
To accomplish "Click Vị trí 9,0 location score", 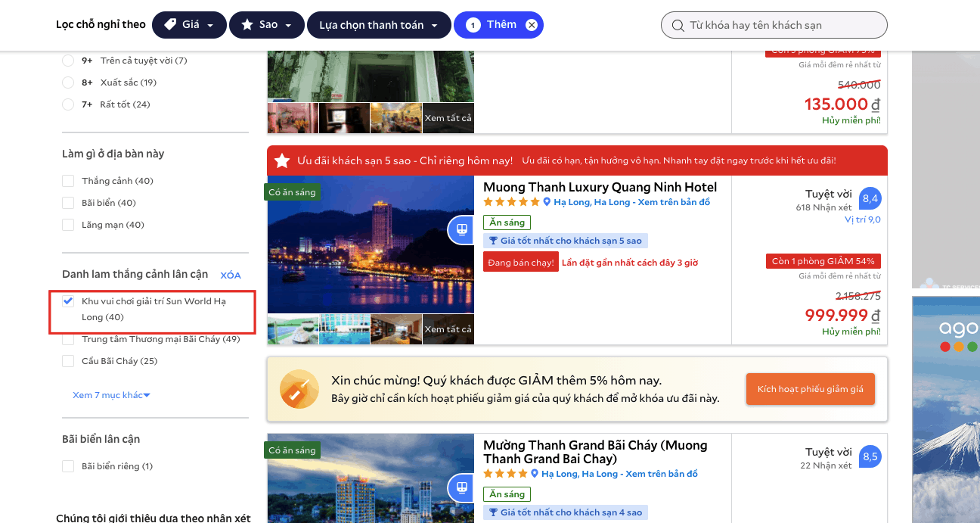I will coord(863,219).
